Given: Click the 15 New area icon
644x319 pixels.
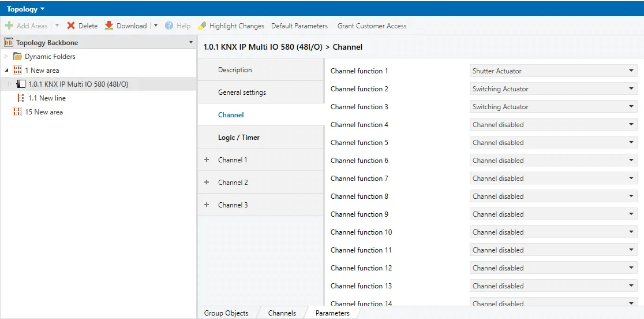Looking at the screenshot, I should (17, 112).
